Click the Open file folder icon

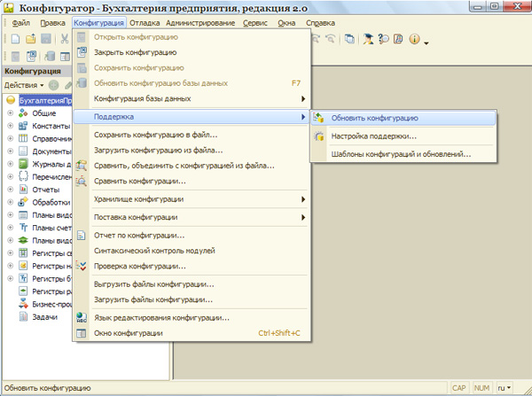click(31, 39)
